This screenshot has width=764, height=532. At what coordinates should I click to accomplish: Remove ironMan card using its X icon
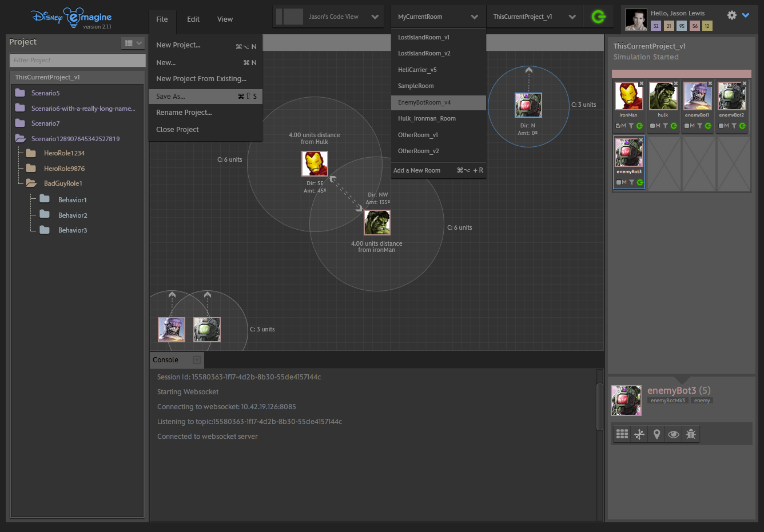pos(642,83)
